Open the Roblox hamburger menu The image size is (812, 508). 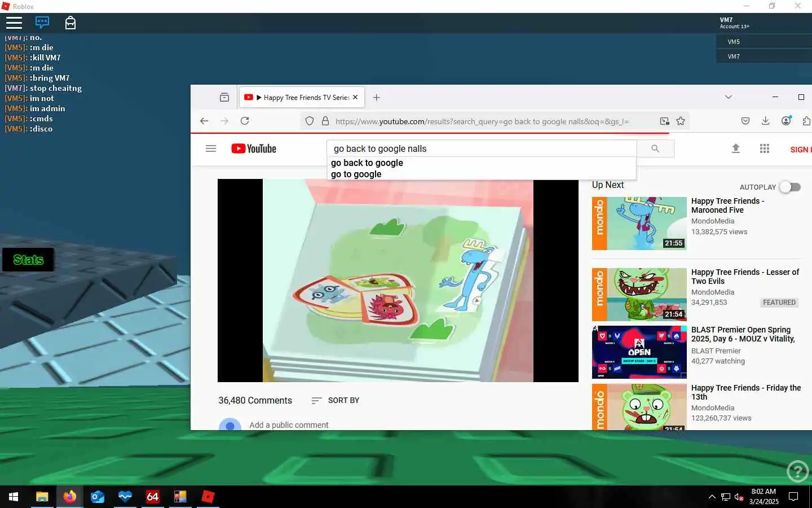pos(14,23)
